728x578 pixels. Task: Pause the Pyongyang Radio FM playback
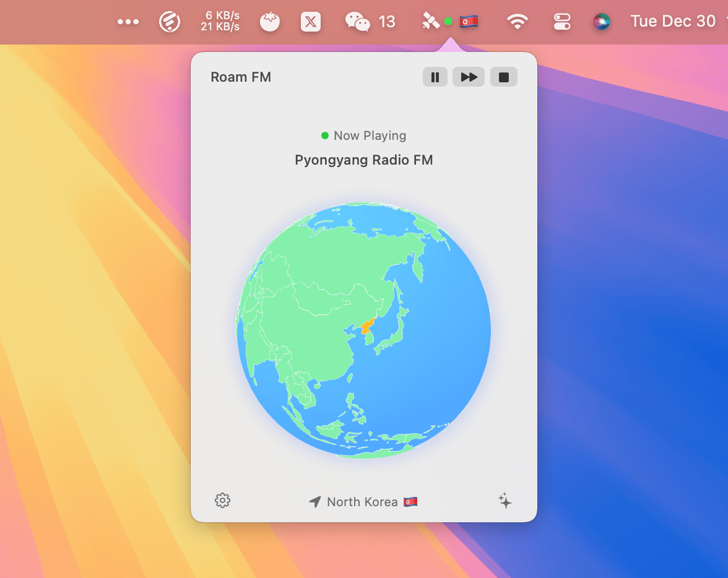pyautogui.click(x=435, y=77)
